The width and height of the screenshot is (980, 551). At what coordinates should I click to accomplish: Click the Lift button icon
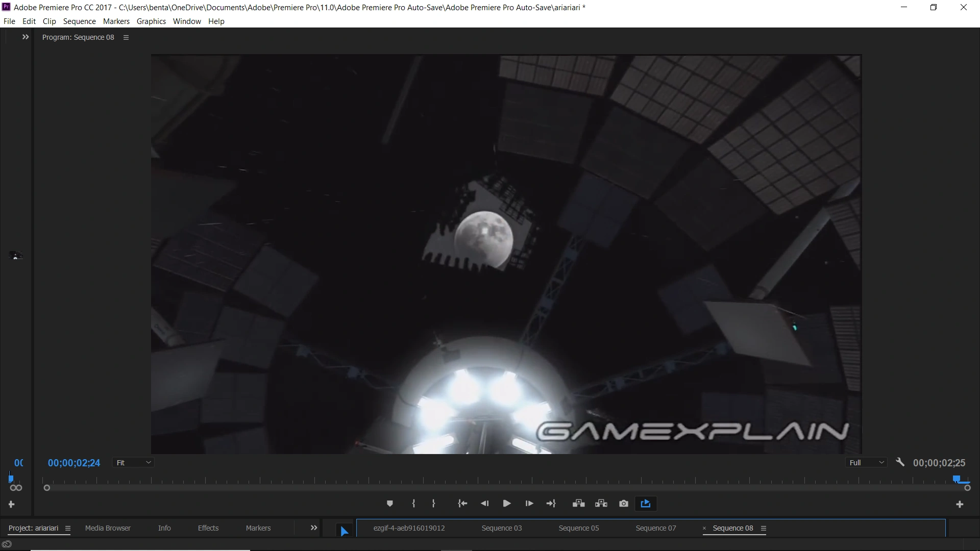[578, 504]
